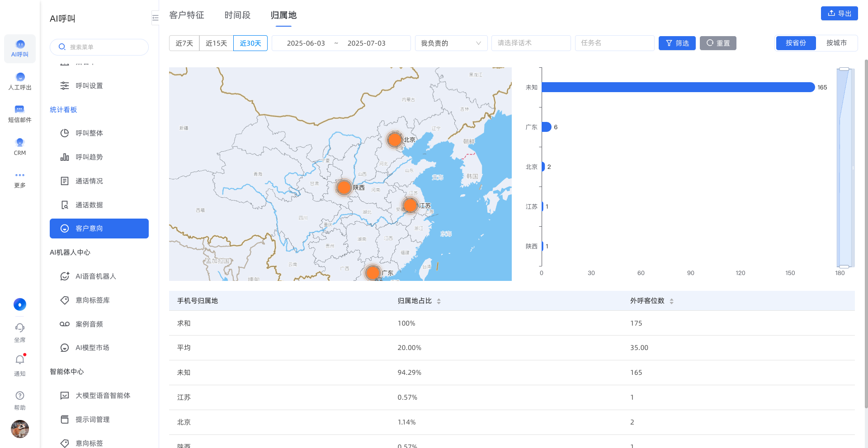Click the 通话情况 document icon
The height and width of the screenshot is (448, 868).
tap(65, 181)
